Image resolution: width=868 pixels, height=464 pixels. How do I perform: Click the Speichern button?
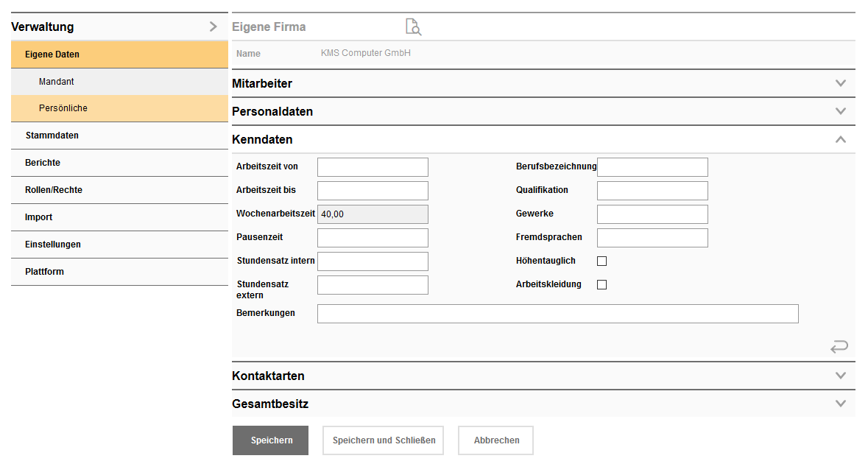pyautogui.click(x=270, y=440)
